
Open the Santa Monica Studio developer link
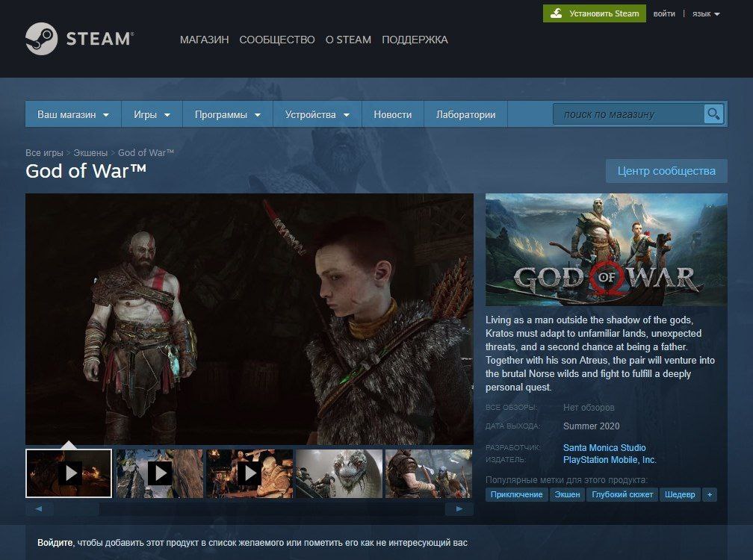click(x=604, y=448)
